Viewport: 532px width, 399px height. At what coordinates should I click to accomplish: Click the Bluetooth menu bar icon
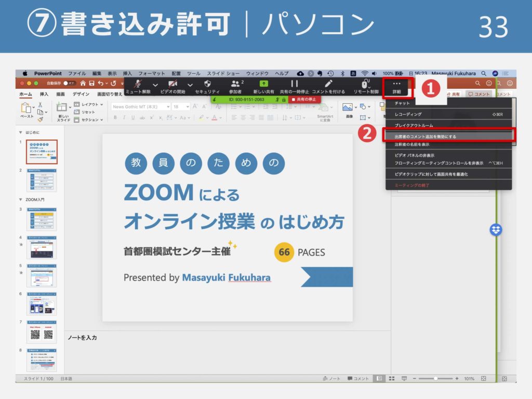343,73
